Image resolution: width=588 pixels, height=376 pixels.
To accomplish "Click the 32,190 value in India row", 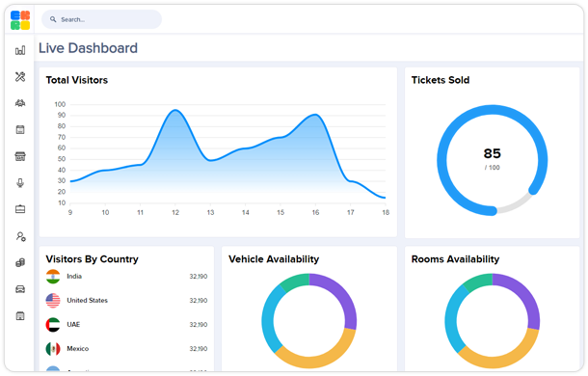I will tap(199, 277).
